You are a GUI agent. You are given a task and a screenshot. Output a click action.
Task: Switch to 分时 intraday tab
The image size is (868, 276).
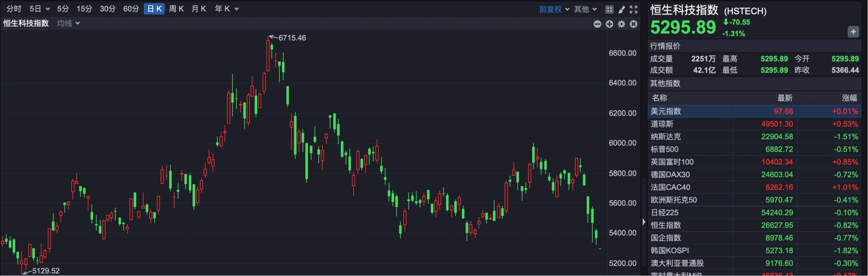(14, 9)
